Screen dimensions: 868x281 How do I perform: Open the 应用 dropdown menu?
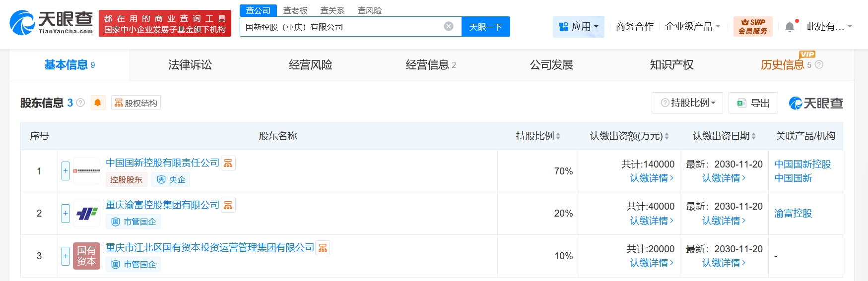click(x=578, y=27)
